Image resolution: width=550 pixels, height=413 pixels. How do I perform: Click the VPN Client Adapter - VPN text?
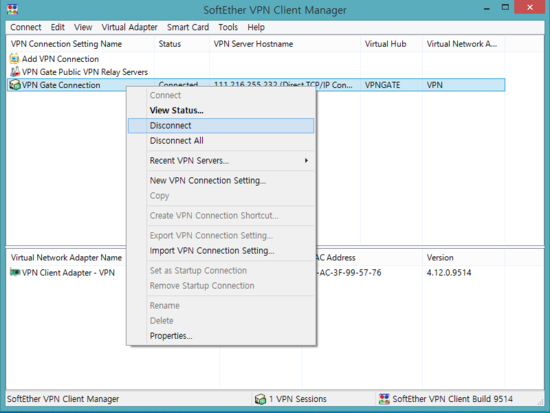(68, 273)
